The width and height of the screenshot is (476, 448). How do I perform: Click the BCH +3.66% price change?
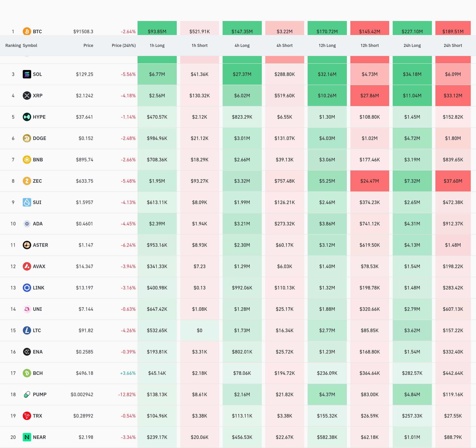[x=128, y=373]
